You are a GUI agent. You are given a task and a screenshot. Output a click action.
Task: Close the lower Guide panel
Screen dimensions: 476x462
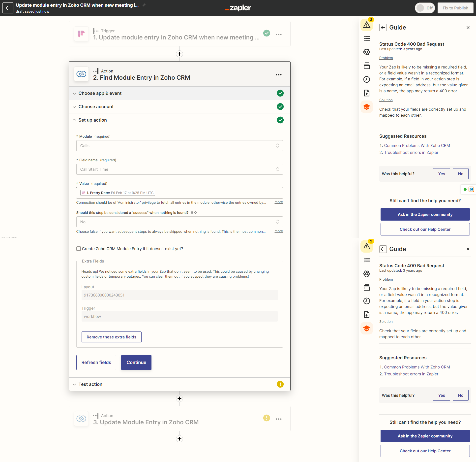[468, 249]
